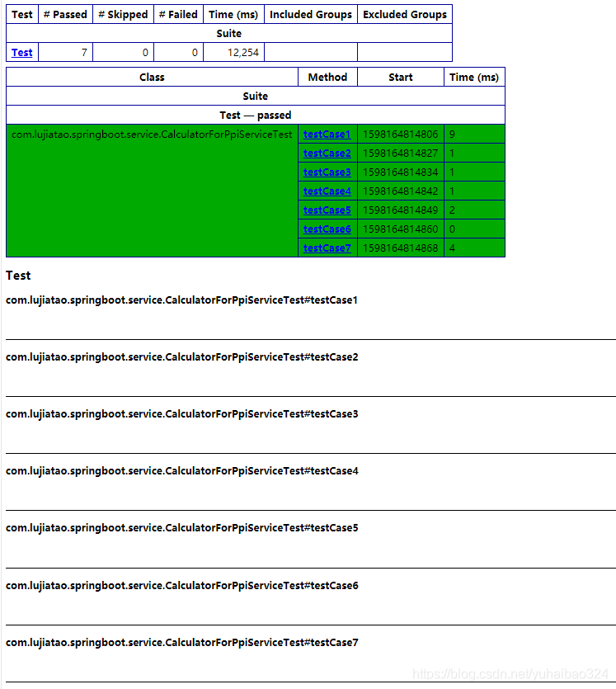The image size is (616, 689).
Task: Select the 'Method' column header
Action: point(327,77)
